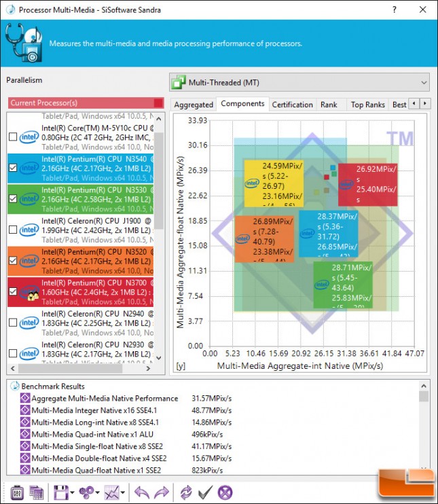
Task: Click the purple cancel X icon
Action: pyautogui.click(x=225, y=492)
